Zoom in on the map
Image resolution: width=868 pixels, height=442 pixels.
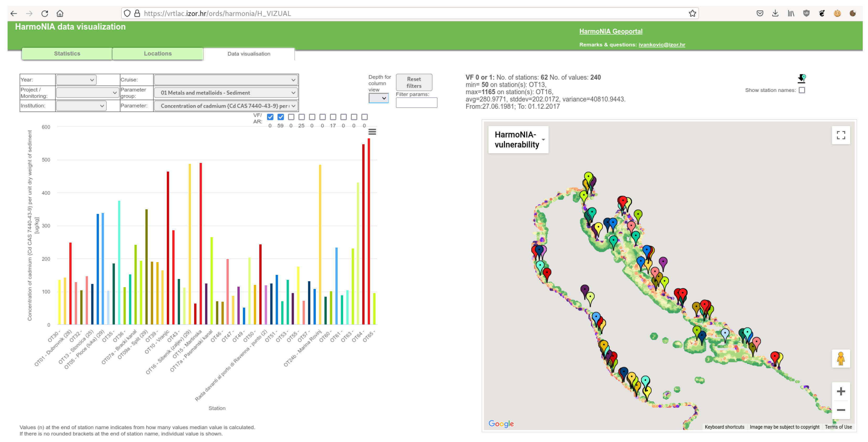point(840,391)
